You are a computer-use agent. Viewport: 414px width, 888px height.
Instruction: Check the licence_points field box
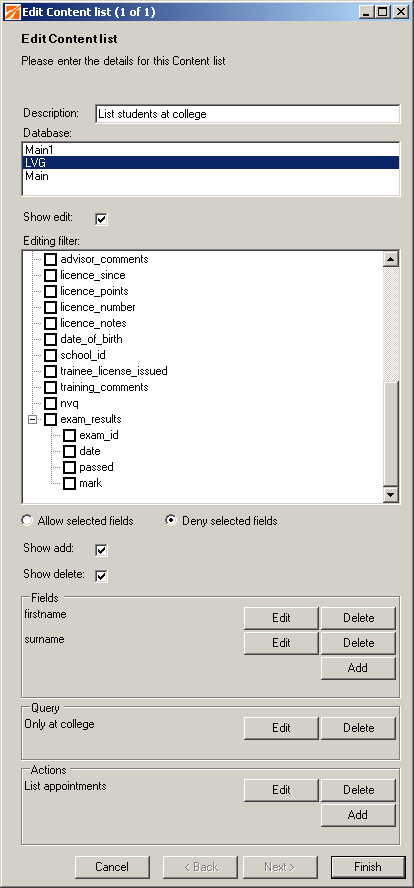(x=51, y=292)
